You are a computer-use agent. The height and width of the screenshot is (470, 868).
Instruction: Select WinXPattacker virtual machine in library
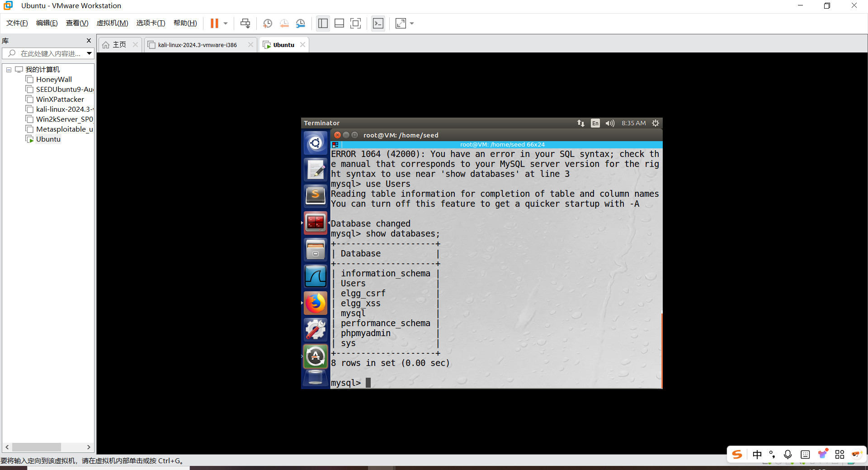pos(60,100)
